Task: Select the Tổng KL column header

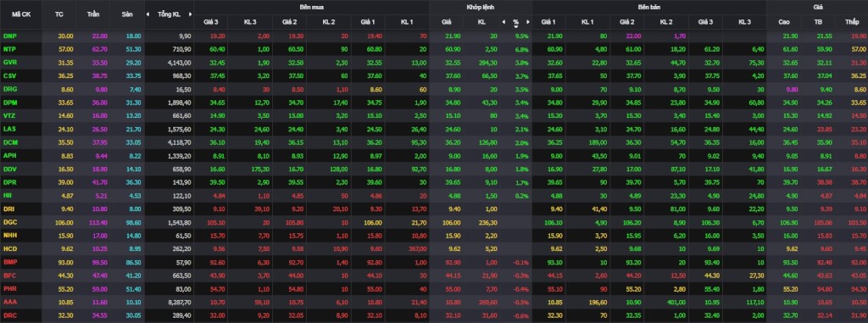Action: (169, 14)
